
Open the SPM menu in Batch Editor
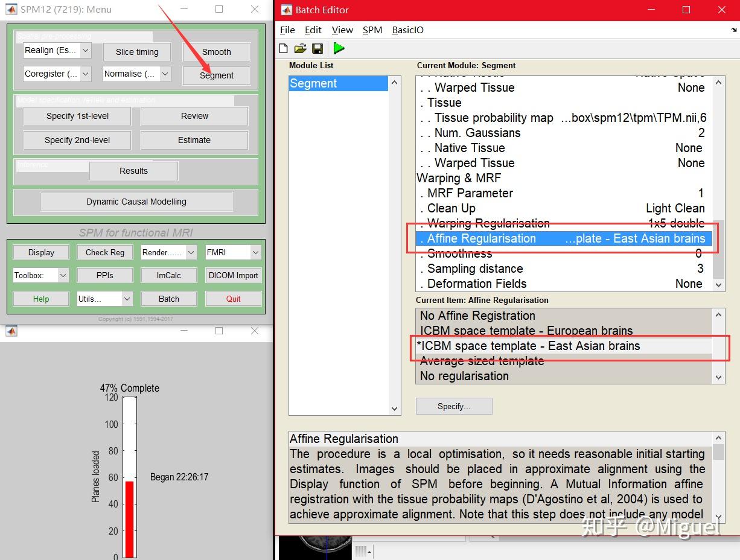(372, 30)
